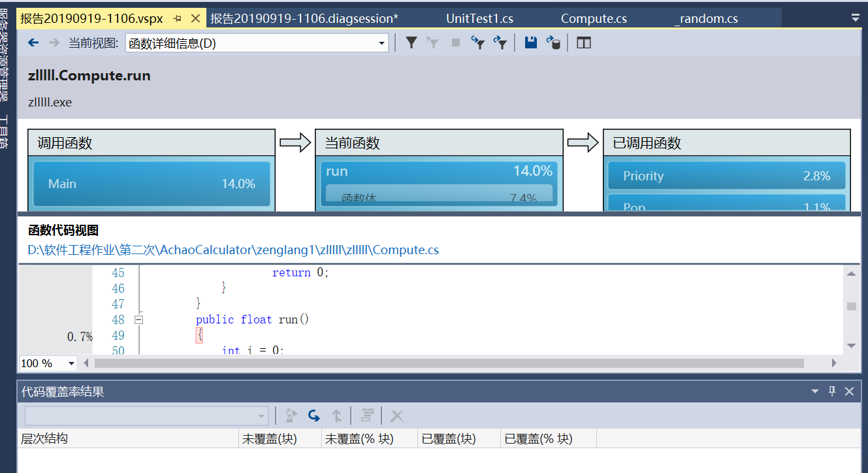868x473 pixels.
Task: Switch to the Compute.cs tab
Action: coord(594,19)
